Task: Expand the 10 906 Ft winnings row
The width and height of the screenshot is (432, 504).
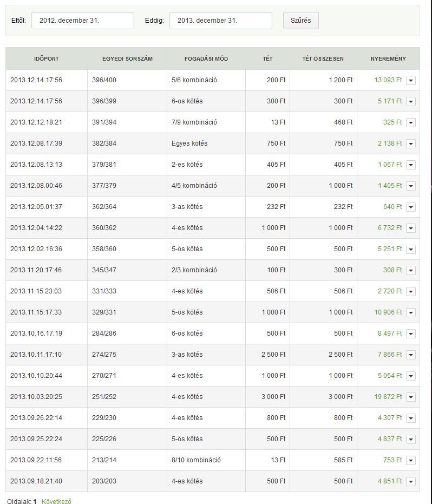Action: point(411,312)
